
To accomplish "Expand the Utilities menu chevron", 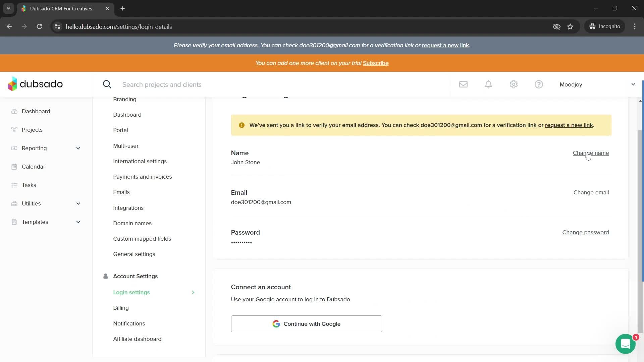I will (x=78, y=203).
